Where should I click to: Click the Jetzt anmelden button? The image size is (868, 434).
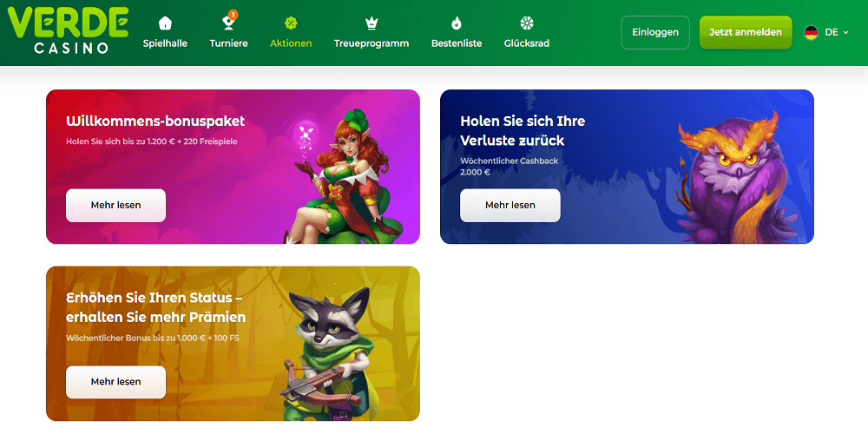pos(746,33)
